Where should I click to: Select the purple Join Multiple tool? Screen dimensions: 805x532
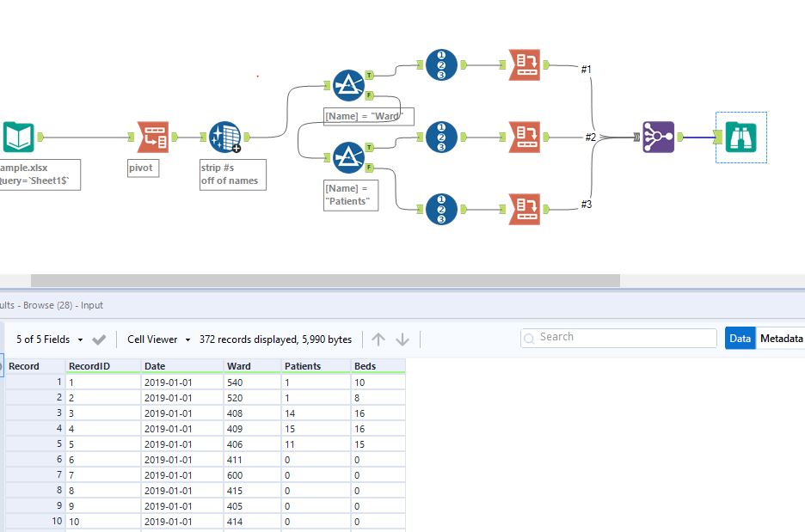pos(657,137)
